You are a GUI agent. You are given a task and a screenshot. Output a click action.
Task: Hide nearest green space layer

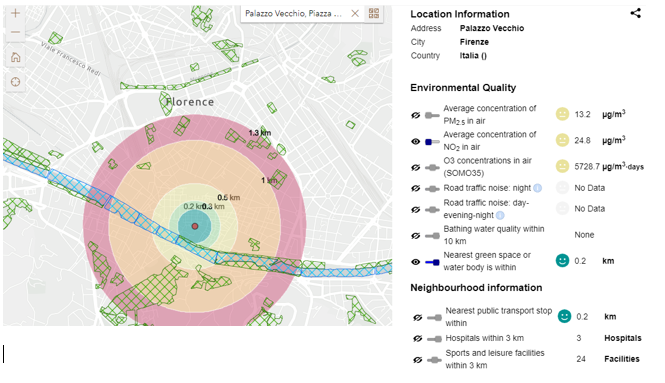coord(416,262)
